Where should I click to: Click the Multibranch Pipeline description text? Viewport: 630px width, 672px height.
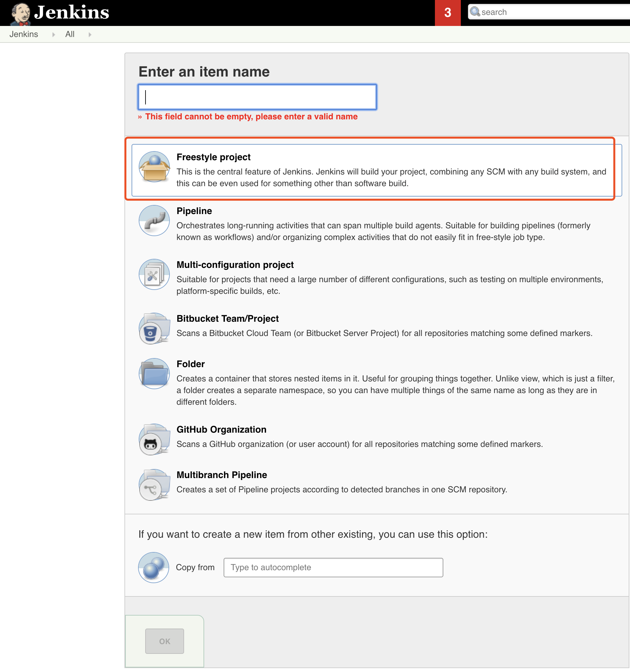342,490
